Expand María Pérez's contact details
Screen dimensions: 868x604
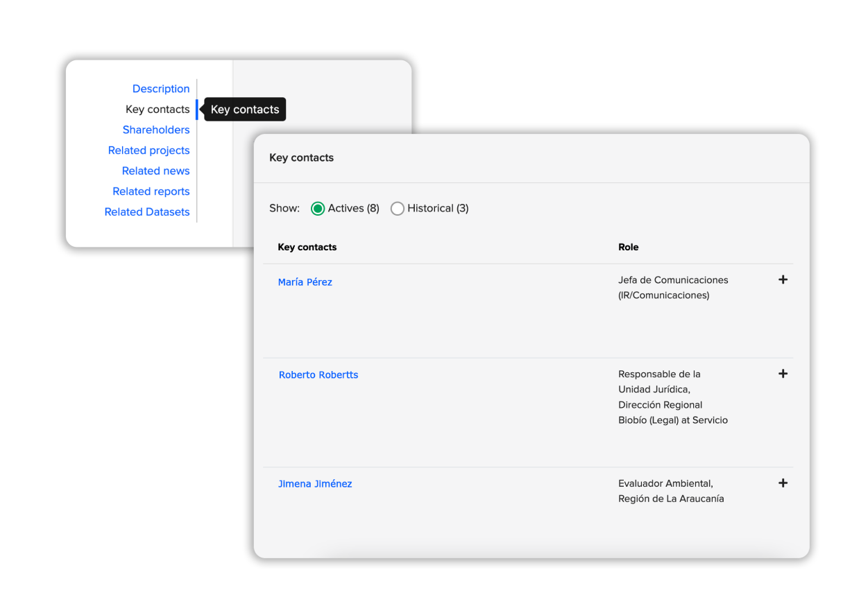tap(783, 279)
